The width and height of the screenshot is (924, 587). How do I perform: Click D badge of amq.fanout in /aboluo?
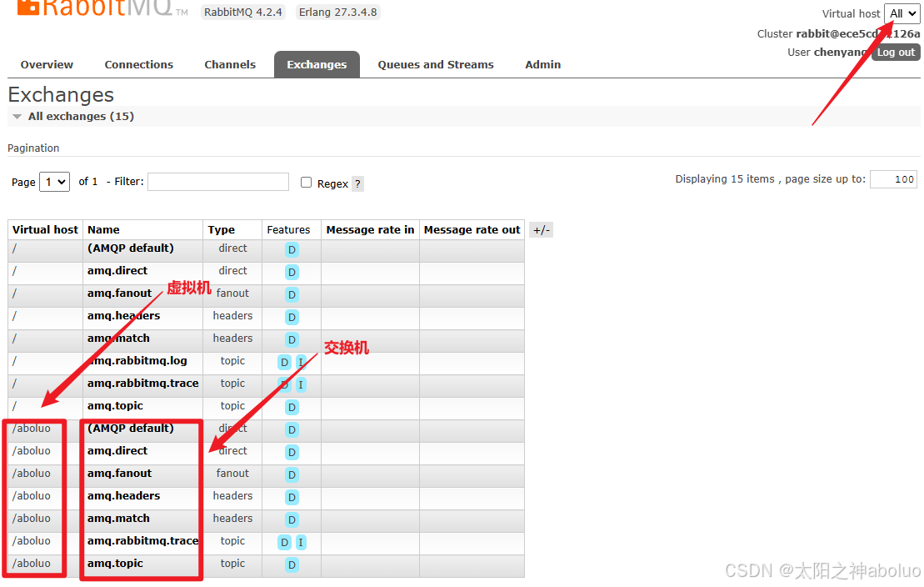click(x=292, y=475)
